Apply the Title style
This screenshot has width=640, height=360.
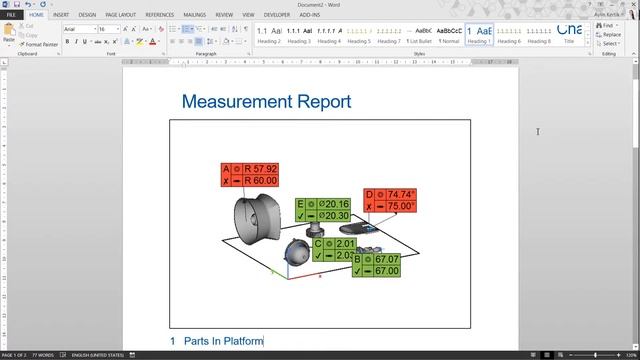[x=569, y=34]
